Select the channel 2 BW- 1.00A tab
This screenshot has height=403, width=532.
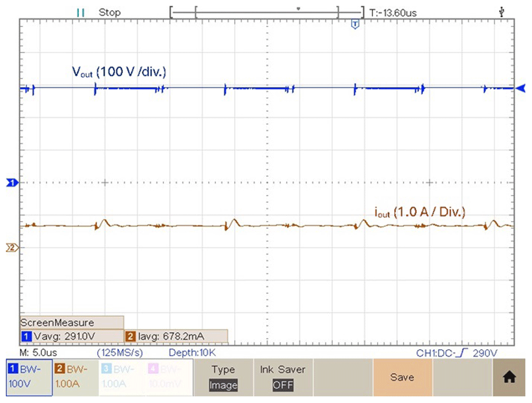pos(76,377)
